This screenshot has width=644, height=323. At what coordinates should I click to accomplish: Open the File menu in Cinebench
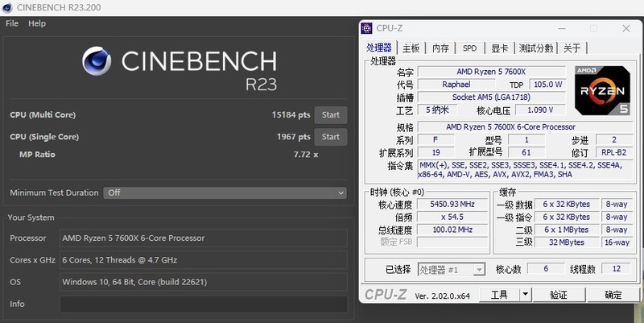tap(12, 23)
